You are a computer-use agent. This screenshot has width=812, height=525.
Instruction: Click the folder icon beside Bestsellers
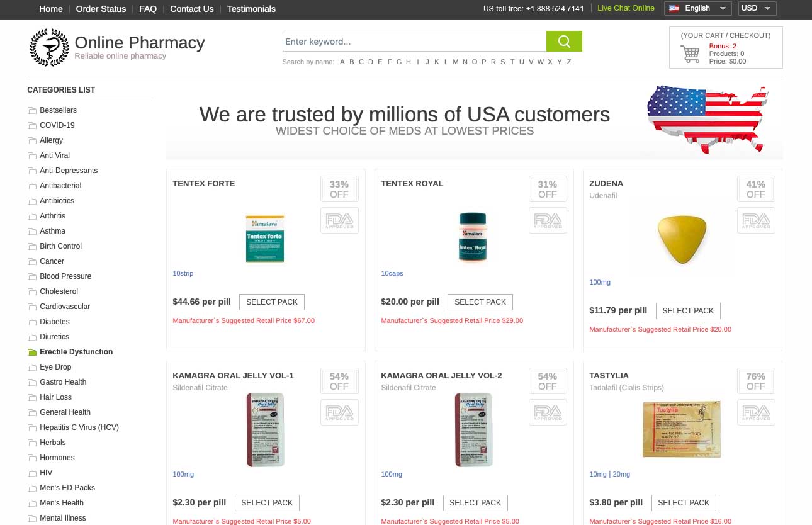coord(32,110)
